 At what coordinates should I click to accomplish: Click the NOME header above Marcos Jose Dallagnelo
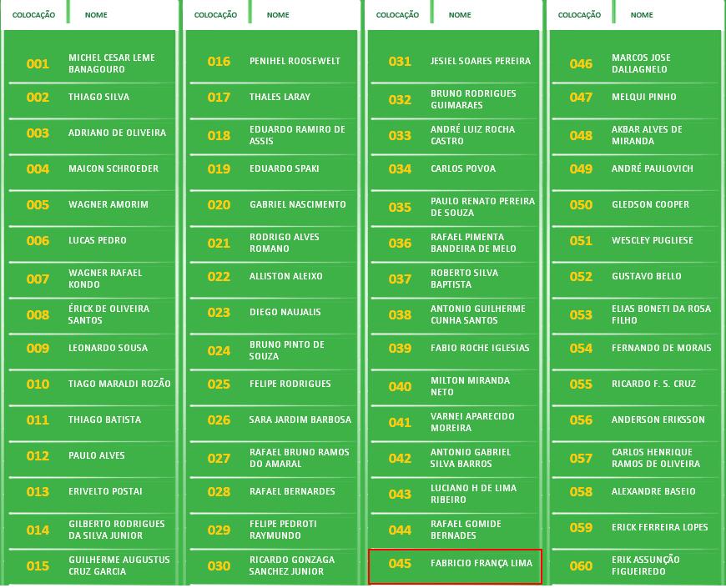[x=642, y=15]
